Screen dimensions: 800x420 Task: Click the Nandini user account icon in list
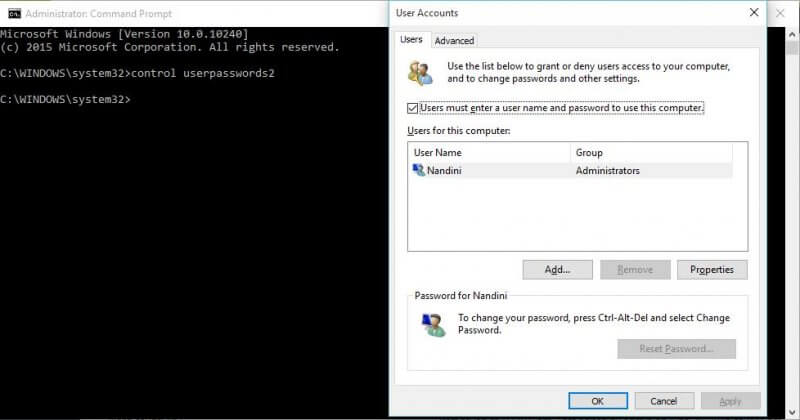[x=418, y=170]
